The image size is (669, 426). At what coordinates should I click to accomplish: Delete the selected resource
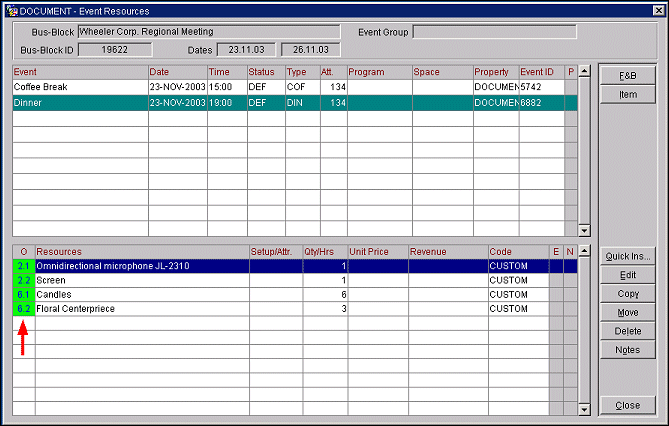[x=628, y=331]
